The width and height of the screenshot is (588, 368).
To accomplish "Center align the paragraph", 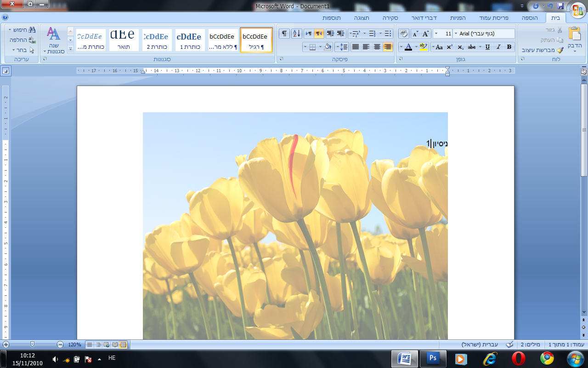I will (x=377, y=47).
